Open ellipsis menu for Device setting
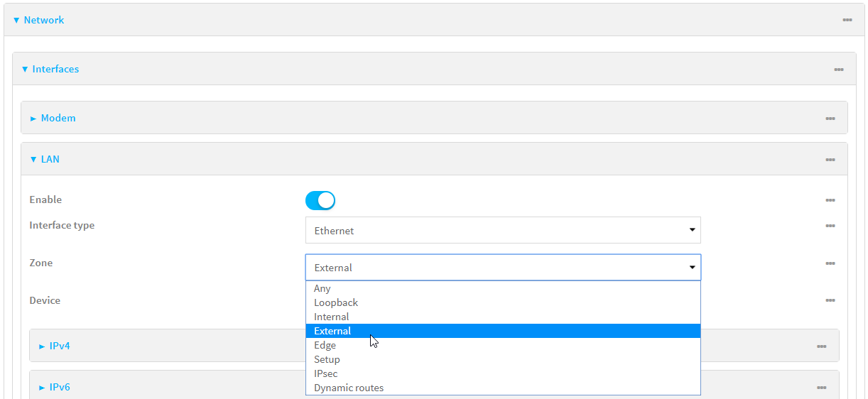868x399 pixels. [x=830, y=300]
